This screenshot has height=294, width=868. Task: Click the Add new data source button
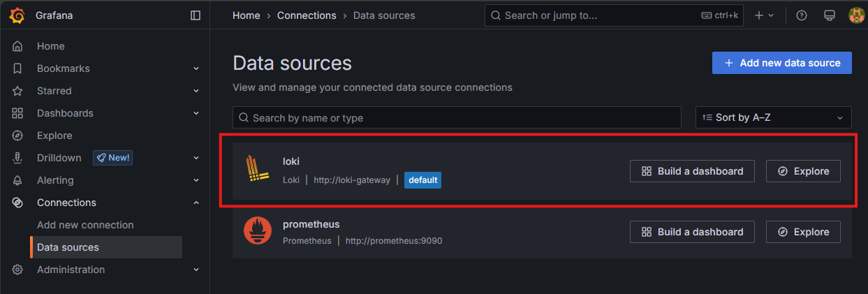pyautogui.click(x=781, y=63)
